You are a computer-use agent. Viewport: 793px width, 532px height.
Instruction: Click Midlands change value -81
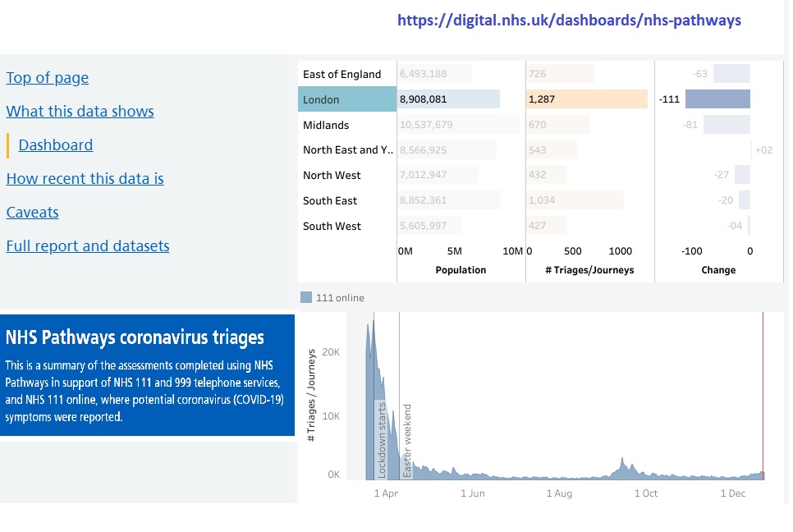click(690, 125)
